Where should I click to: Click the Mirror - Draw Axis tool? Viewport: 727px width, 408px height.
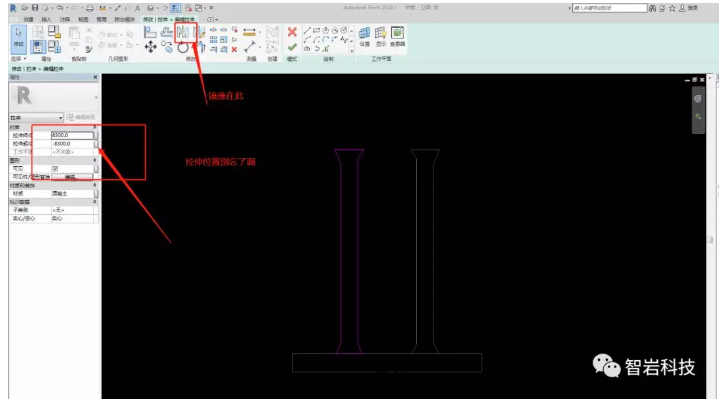199,32
